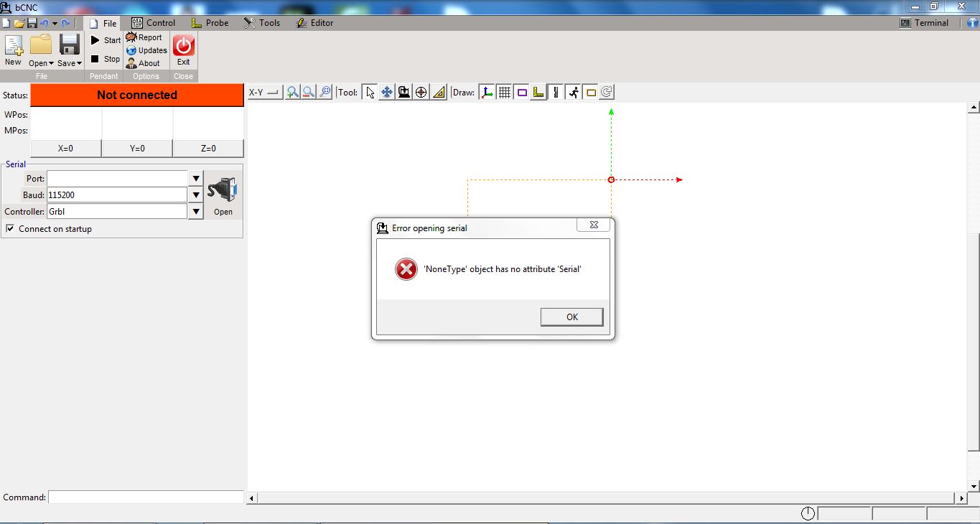Click the Controller field showing Grbl
This screenshot has width=980, height=524.
117,211
